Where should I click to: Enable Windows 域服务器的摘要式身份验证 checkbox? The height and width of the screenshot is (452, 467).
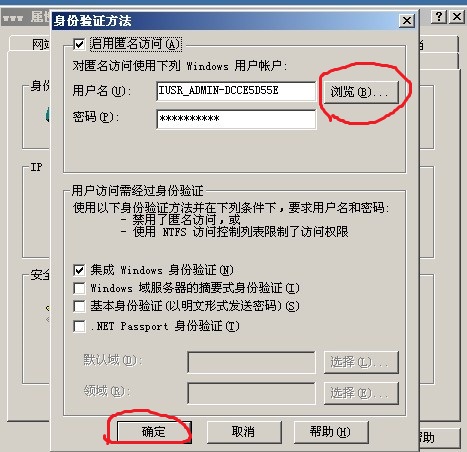tap(79, 288)
